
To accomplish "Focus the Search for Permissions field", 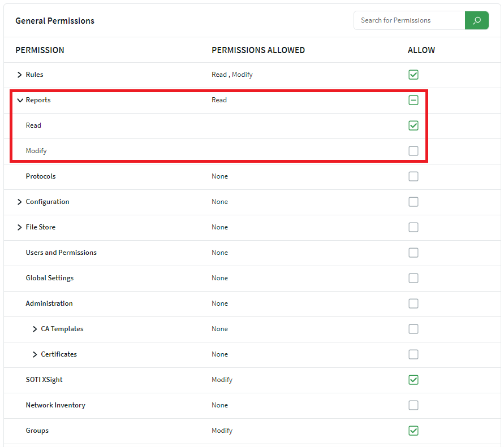I will click(410, 20).
